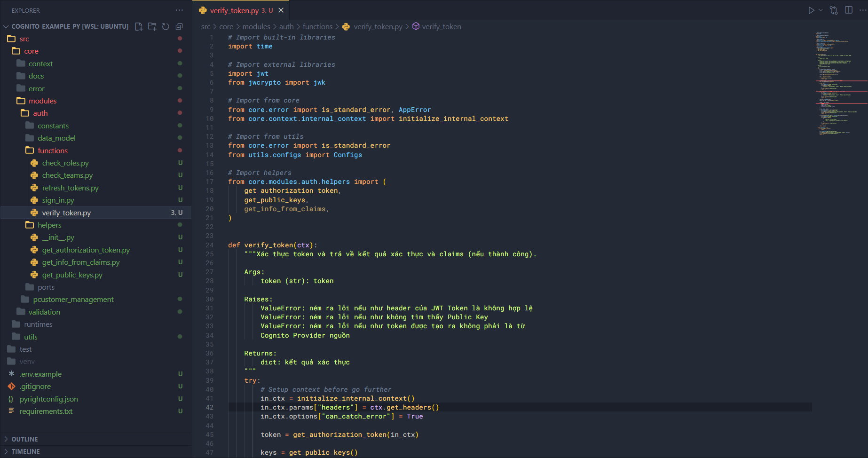Refresh the Explorer file tree

tap(166, 26)
